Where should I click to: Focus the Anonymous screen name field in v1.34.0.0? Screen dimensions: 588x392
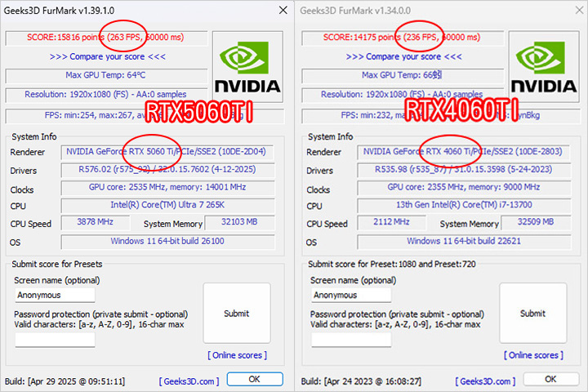pyautogui.click(x=351, y=295)
